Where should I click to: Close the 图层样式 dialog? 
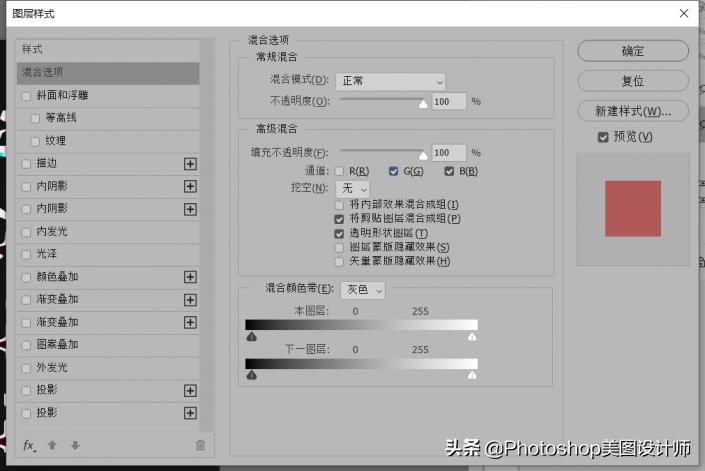click(684, 13)
